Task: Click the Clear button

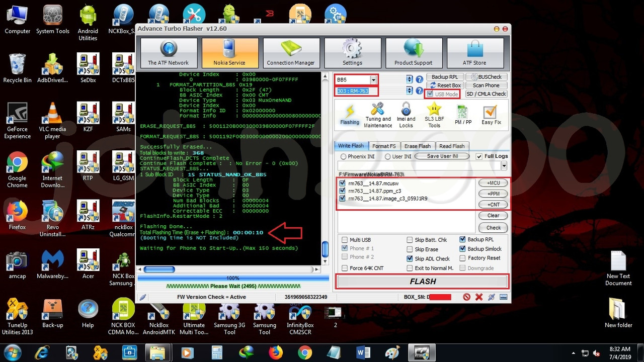Action: pos(493,216)
